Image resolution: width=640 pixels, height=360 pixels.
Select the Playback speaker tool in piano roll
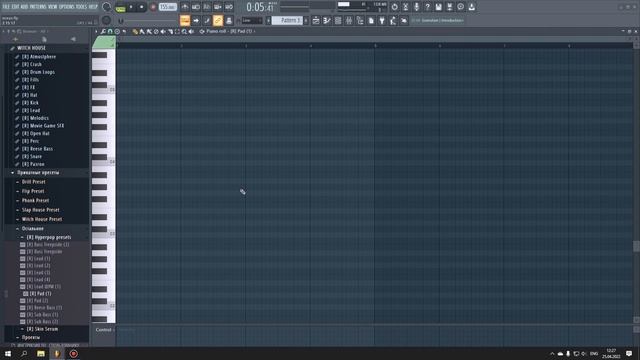coord(191,31)
